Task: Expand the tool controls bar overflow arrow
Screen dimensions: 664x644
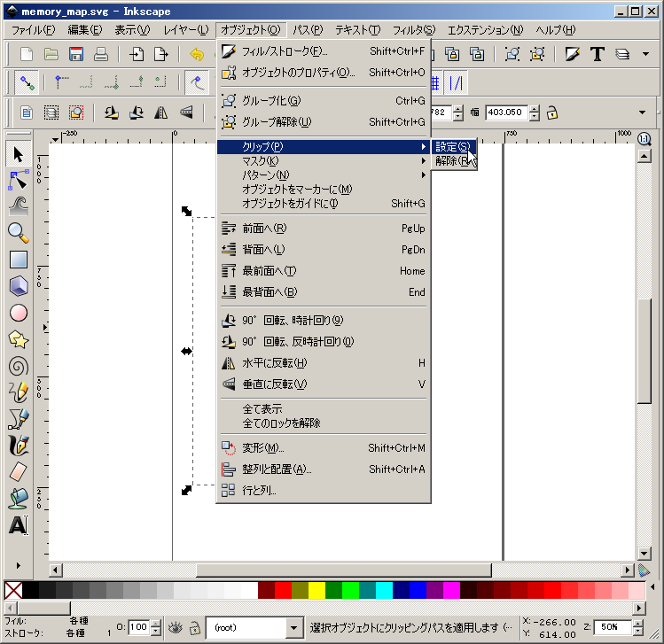Action: point(643,113)
